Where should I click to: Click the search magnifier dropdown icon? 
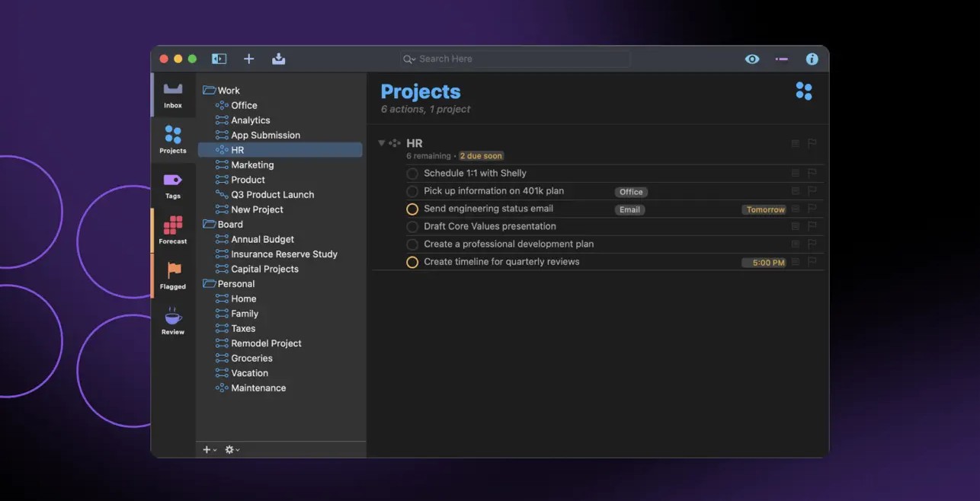(409, 59)
